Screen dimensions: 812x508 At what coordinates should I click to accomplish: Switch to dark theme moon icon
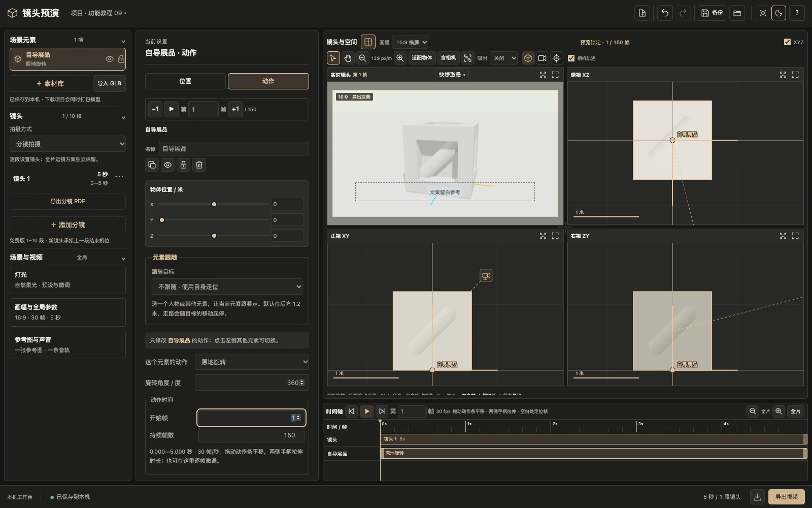(x=779, y=13)
